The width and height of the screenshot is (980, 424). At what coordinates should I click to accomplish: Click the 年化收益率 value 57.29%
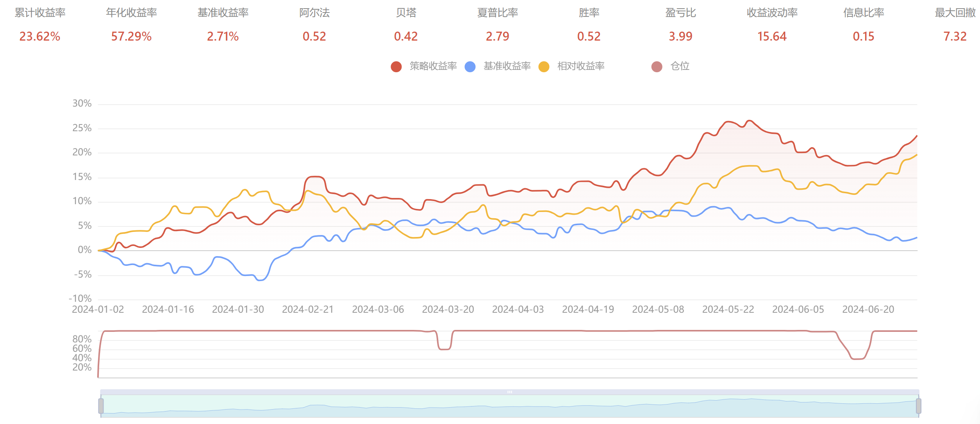(x=131, y=36)
